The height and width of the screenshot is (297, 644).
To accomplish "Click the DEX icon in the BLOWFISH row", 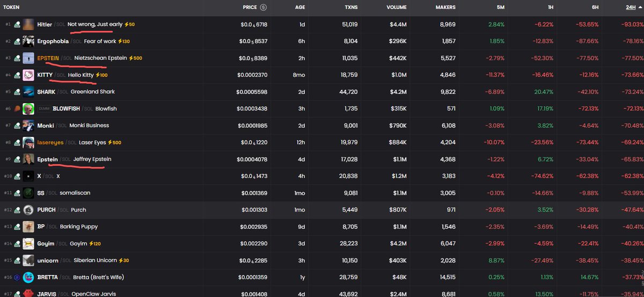I will coord(17,108).
